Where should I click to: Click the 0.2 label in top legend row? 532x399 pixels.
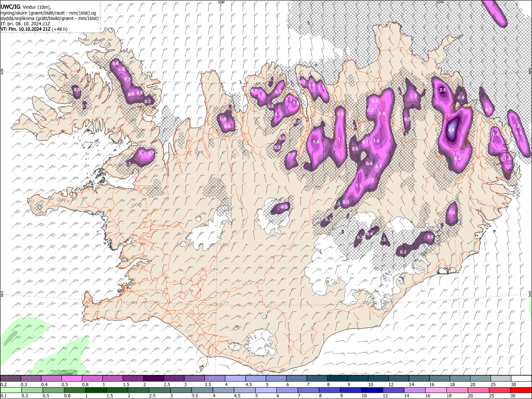3,384
